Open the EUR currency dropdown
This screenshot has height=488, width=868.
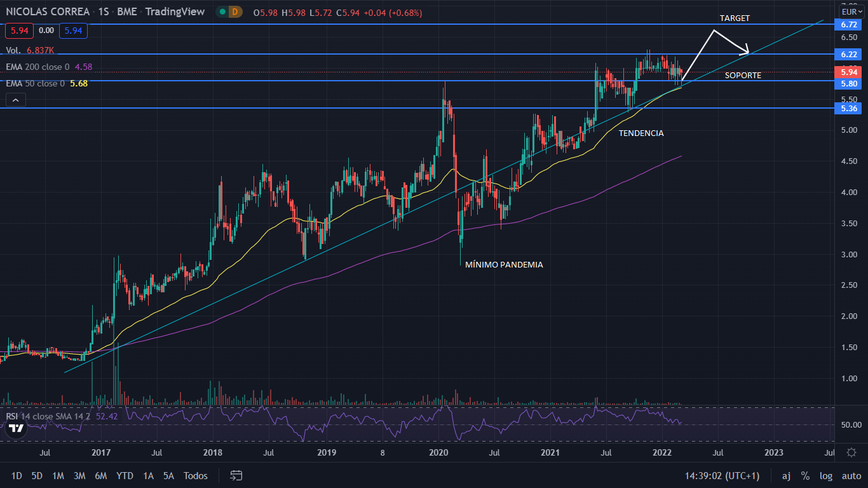point(850,11)
